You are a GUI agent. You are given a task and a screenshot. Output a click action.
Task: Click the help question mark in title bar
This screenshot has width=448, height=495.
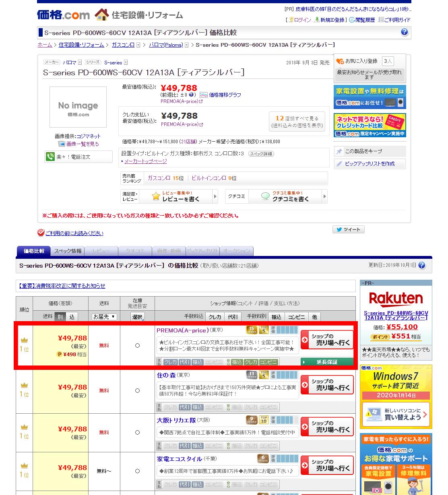(405, 32)
